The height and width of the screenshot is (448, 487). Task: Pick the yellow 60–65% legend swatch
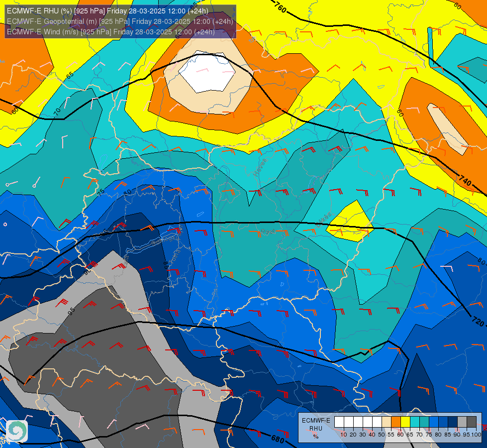[x=405, y=422]
